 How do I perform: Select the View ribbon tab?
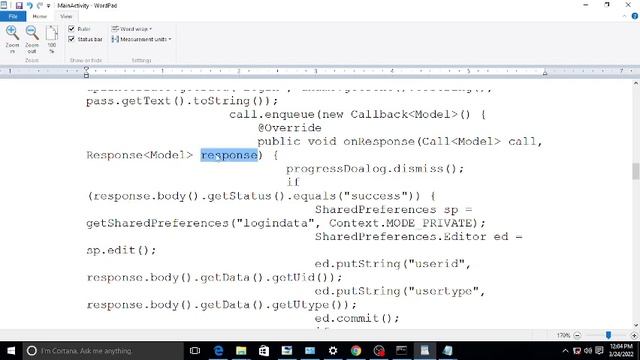pyautogui.click(x=66, y=16)
